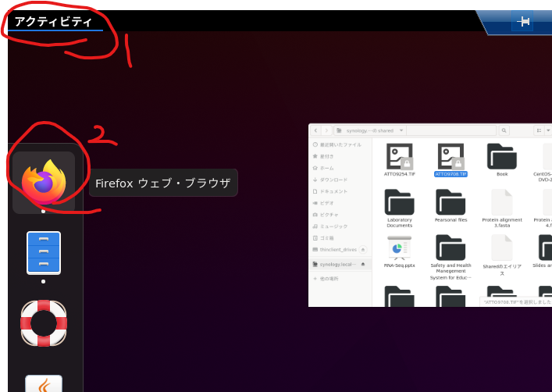The width and height of the screenshot is (552, 392).
Task: Select the Sharedのエイリアス file
Action: [x=502, y=255]
